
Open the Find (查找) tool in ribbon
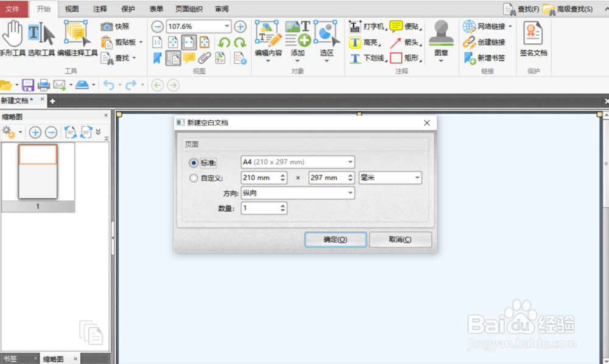(x=119, y=58)
